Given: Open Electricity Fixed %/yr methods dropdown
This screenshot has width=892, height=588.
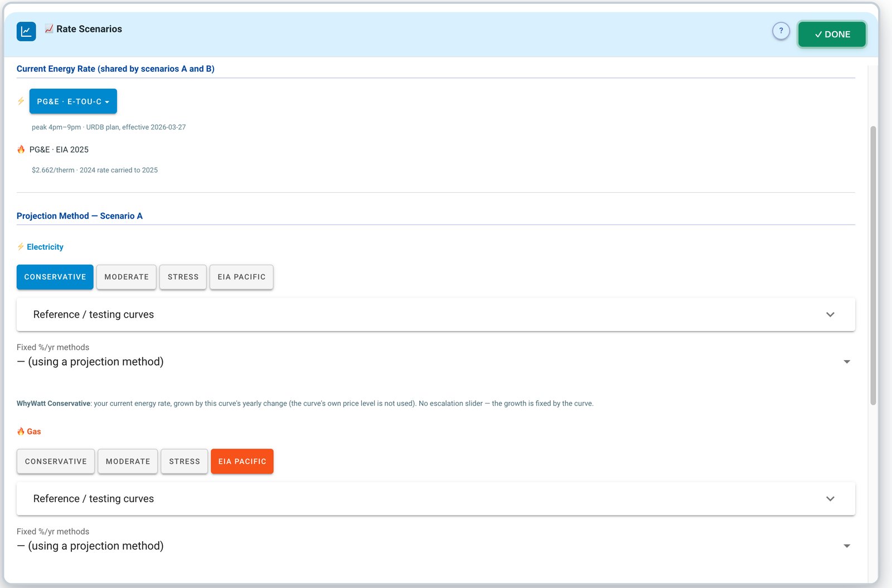Looking at the screenshot, I should point(436,362).
